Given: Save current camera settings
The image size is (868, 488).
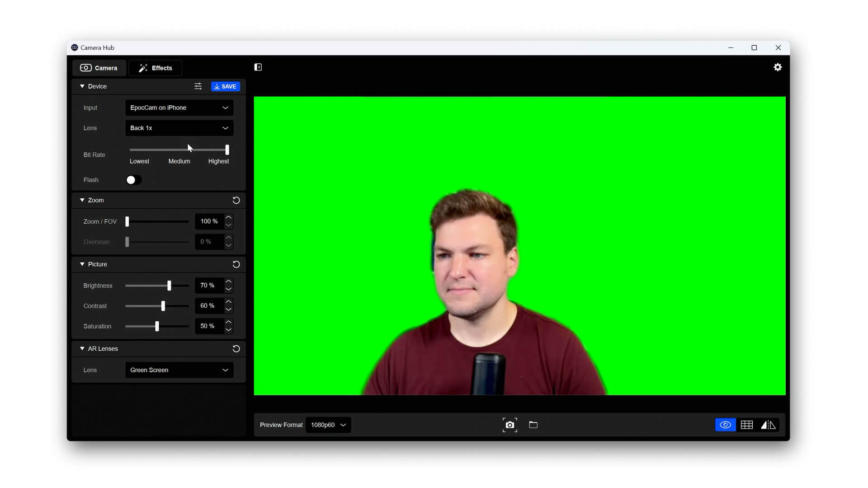Looking at the screenshot, I should (225, 86).
